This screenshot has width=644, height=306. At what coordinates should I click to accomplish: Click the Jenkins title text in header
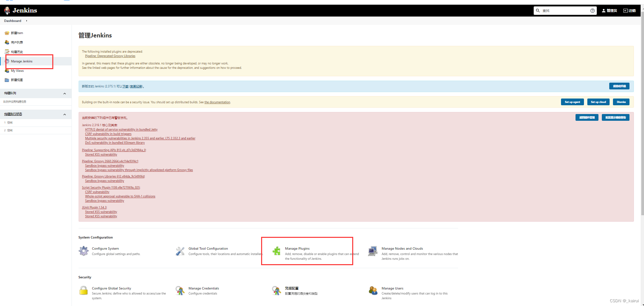(25, 10)
